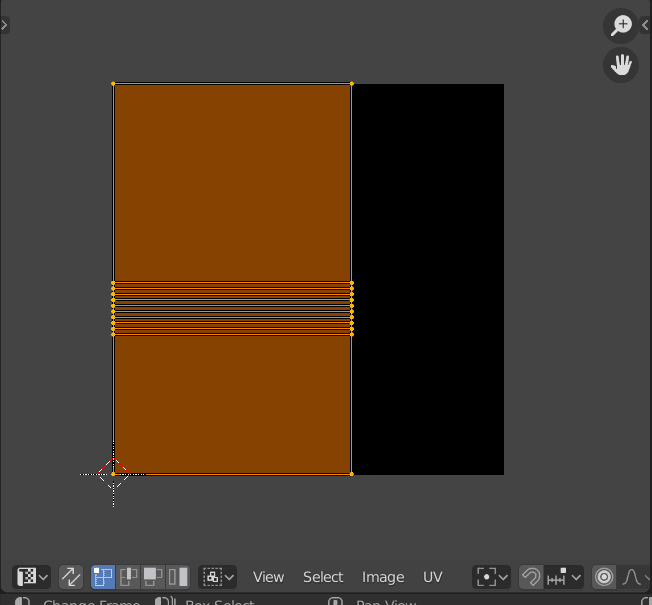Click the 2D cursor crosshair
Image resolution: width=652 pixels, height=605 pixels.
click(113, 474)
